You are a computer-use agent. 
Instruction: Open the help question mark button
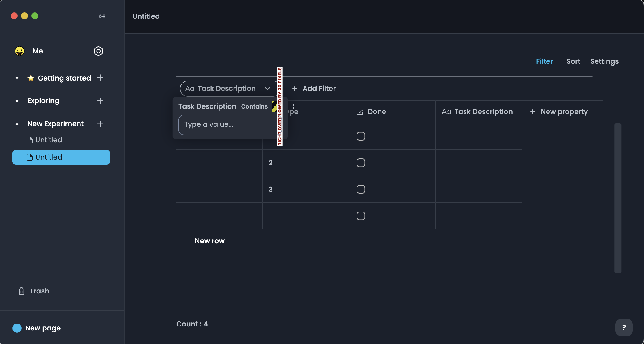(x=624, y=327)
